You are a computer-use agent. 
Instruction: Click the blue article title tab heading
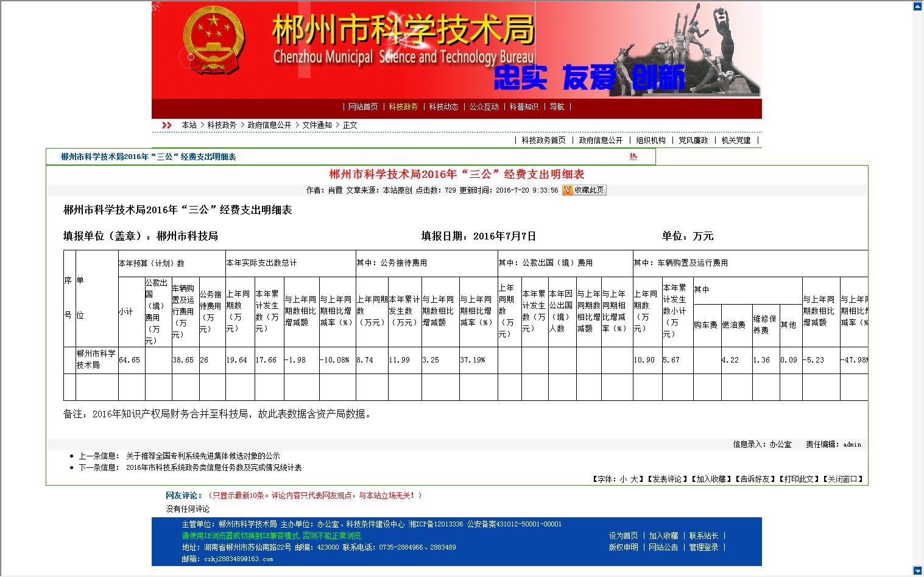pyautogui.click(x=148, y=157)
